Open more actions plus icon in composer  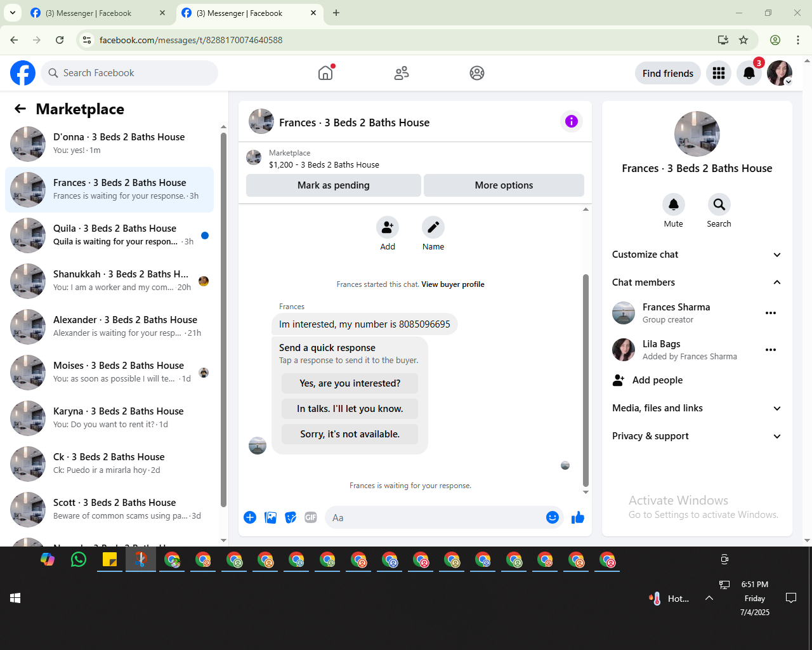250,517
